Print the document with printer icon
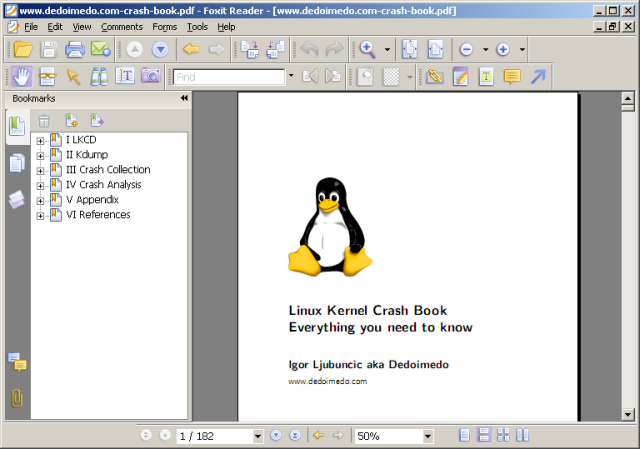This screenshot has height=449, width=640. point(75,49)
